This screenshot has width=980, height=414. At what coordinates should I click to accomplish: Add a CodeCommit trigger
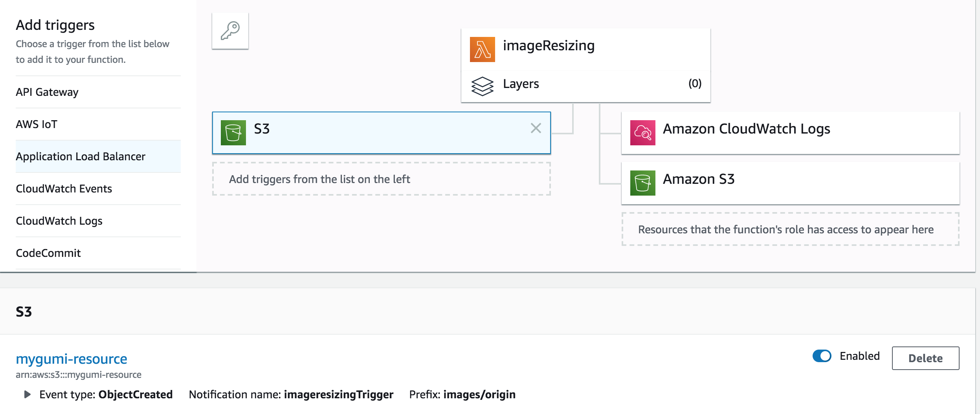[98, 253]
